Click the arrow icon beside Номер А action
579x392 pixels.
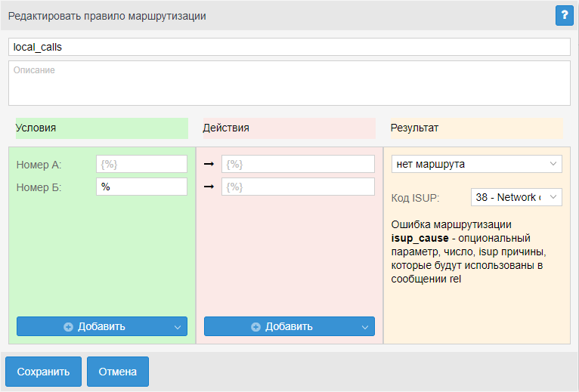[x=209, y=164]
